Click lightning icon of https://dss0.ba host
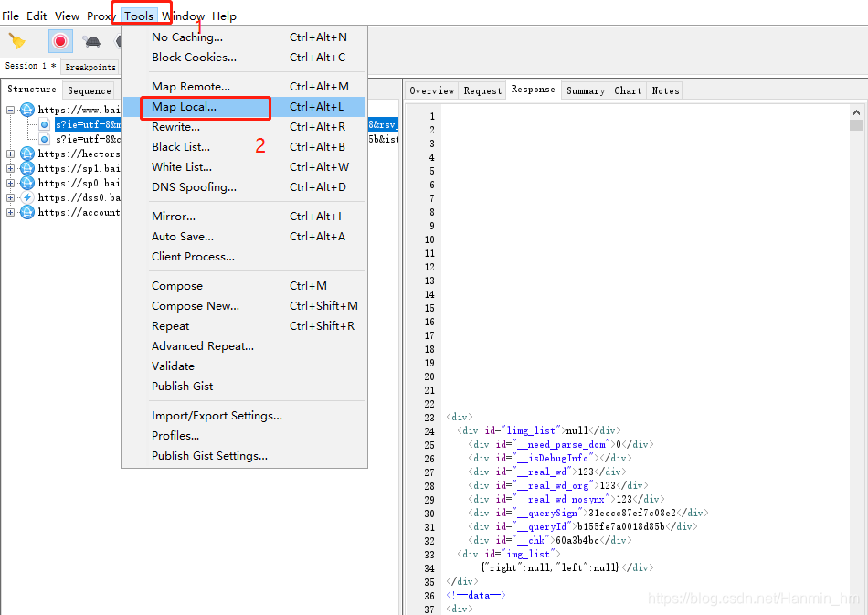This screenshot has width=868, height=615. (27, 197)
